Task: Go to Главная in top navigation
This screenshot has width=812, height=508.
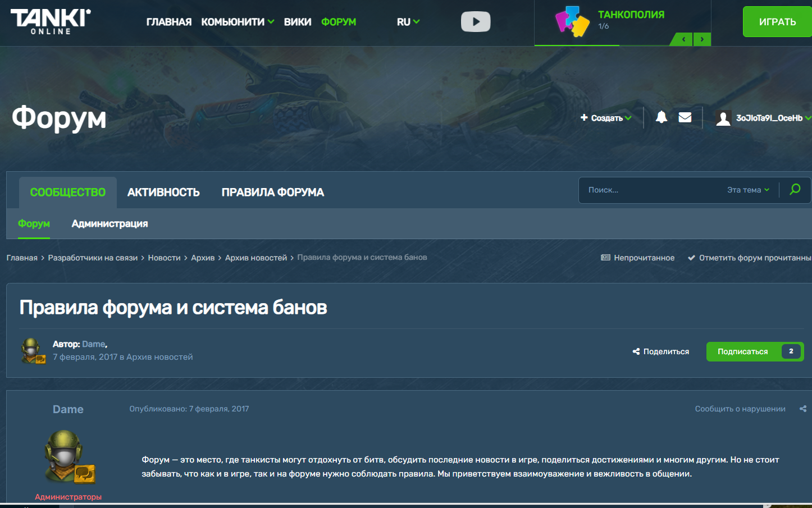Action: click(x=169, y=22)
